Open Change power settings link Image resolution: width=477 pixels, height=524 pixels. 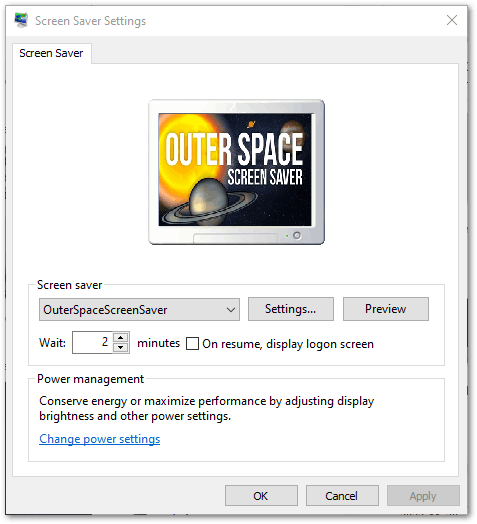point(100,439)
